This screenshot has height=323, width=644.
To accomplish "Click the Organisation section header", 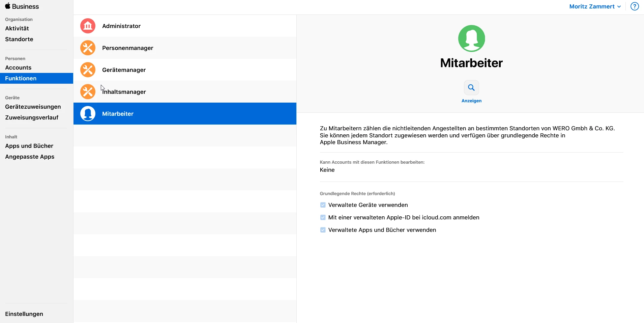I will coord(19,20).
